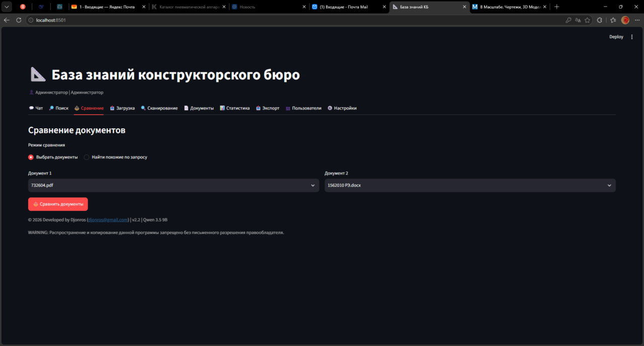Open Документ 1 dropdown showing 732604.pdf

(174, 186)
